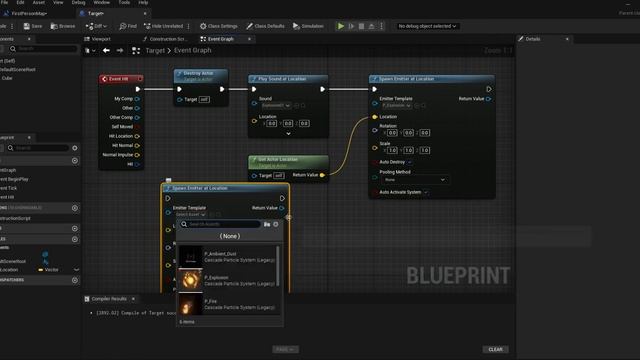The height and width of the screenshot is (360, 640).
Task: Click the asset list scrollbar
Action: (278, 266)
